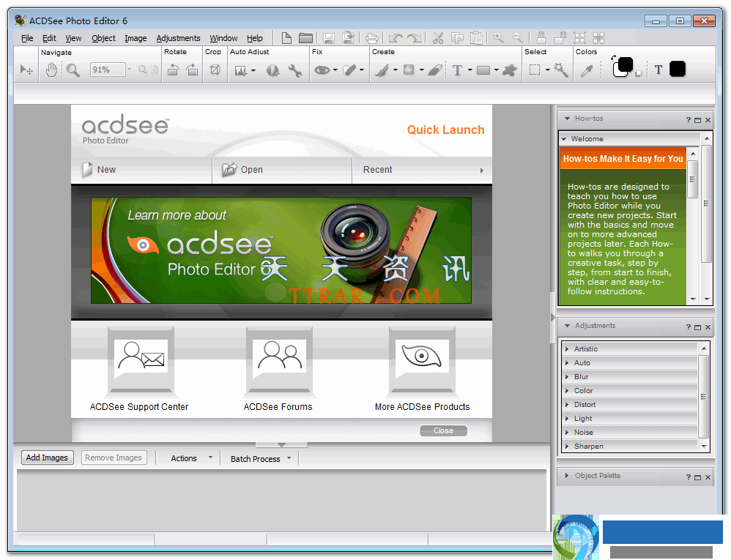Click the paste clipboard icon
The height and width of the screenshot is (560, 731).
pyautogui.click(x=476, y=38)
